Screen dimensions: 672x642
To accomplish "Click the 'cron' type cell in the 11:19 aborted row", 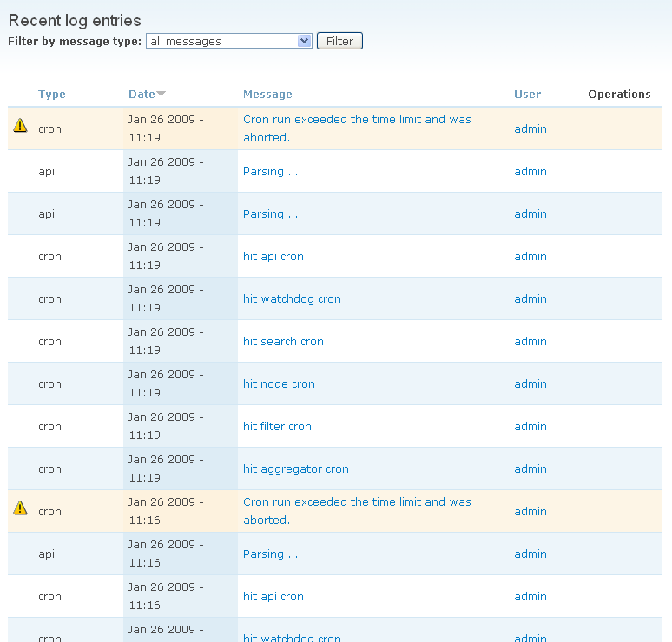I will pos(49,129).
